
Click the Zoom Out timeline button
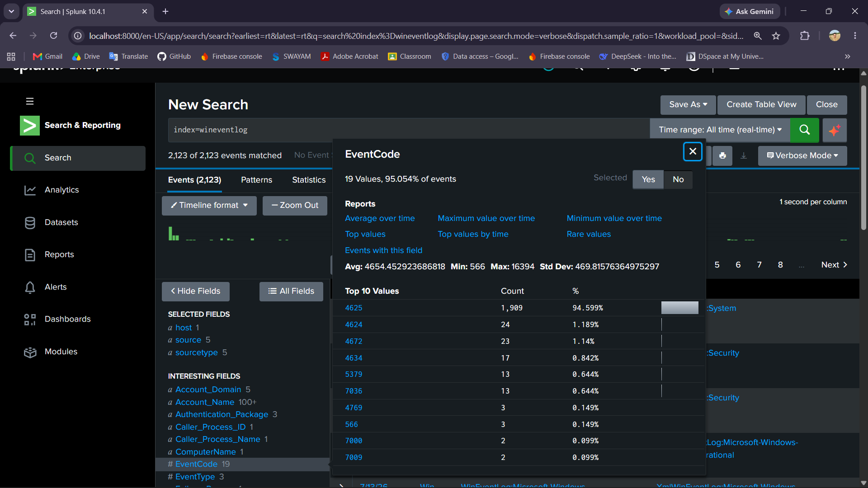pyautogui.click(x=295, y=205)
